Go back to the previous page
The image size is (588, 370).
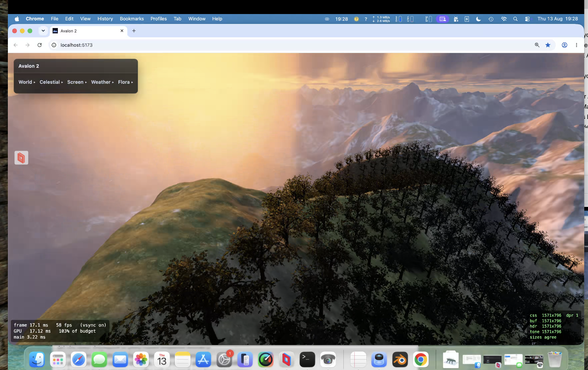click(x=15, y=45)
